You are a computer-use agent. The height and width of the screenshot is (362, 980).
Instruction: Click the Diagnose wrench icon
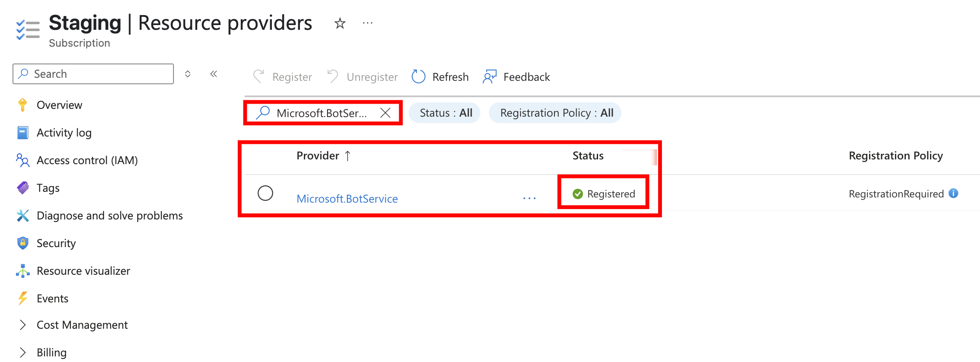(x=22, y=216)
